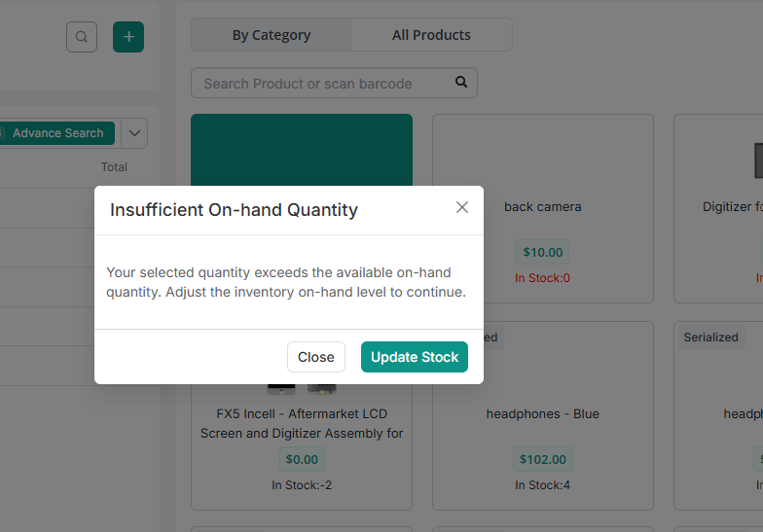Click the green plus add button

(128, 37)
